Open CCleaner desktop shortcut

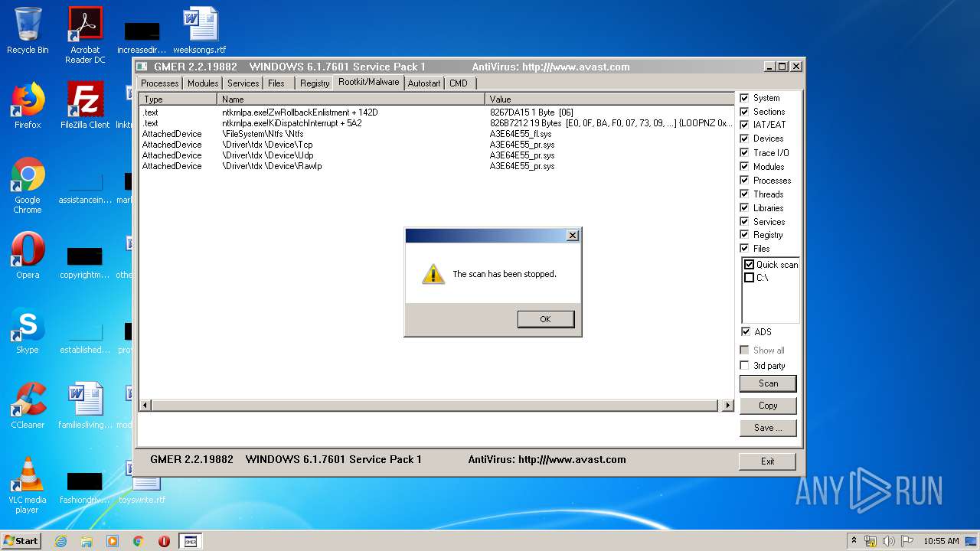(28, 406)
